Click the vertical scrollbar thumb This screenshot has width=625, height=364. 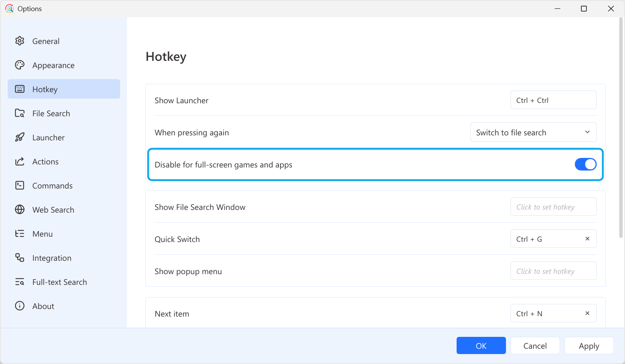(x=621, y=128)
